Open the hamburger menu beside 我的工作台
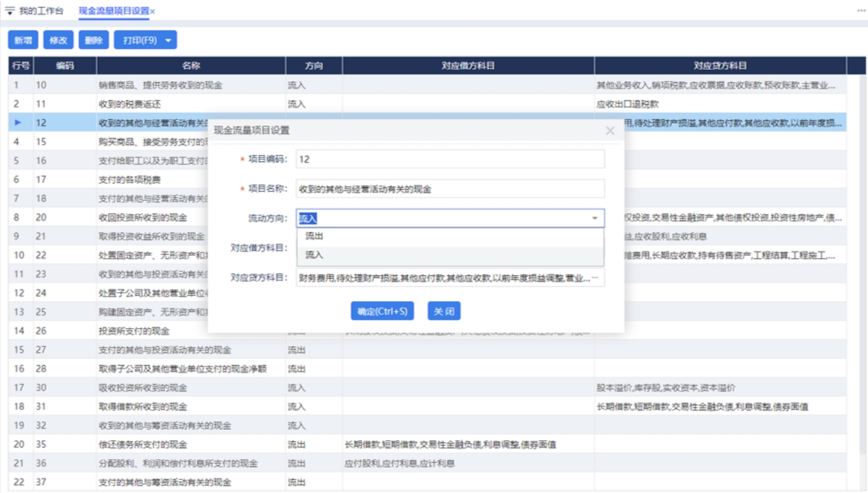The height and width of the screenshot is (493, 868). click(x=10, y=11)
